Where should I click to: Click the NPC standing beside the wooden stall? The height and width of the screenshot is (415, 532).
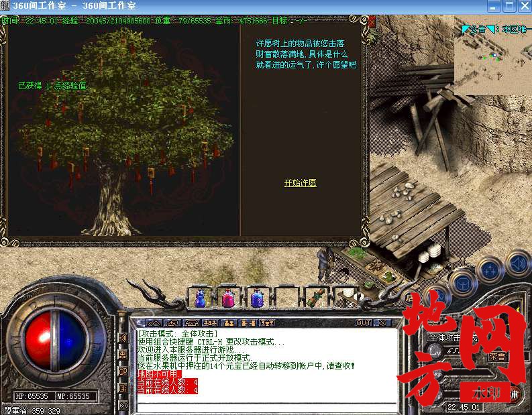[x=327, y=264]
